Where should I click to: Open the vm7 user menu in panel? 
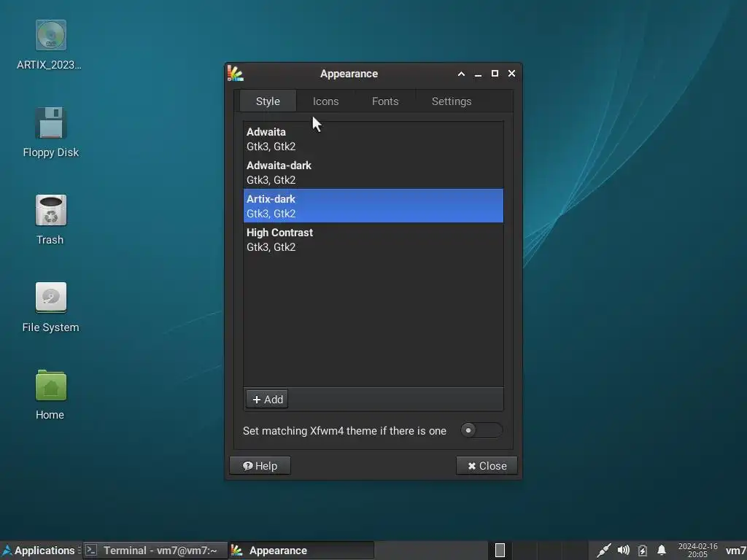(x=735, y=551)
